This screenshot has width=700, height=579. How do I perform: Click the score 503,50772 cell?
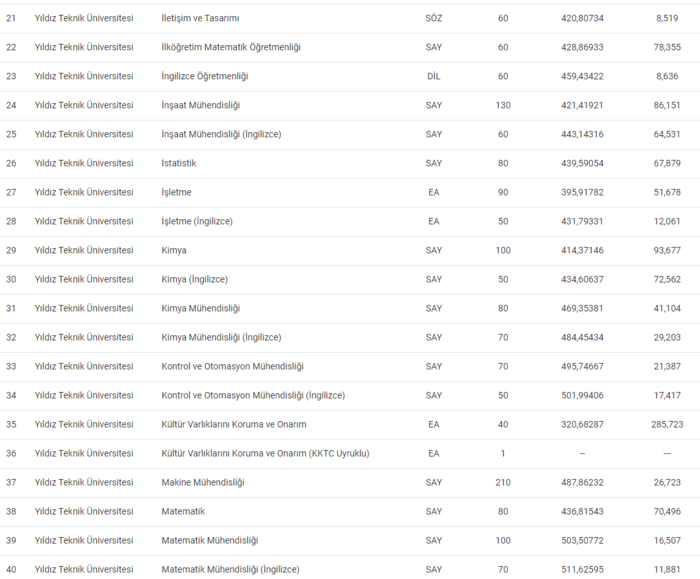point(582,541)
